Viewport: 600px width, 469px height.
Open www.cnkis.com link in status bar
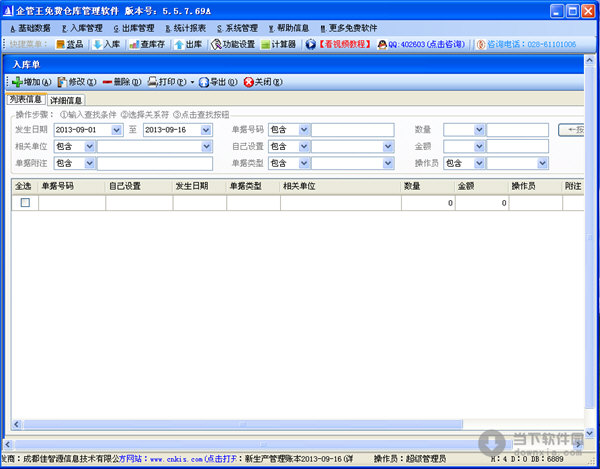[176, 459]
